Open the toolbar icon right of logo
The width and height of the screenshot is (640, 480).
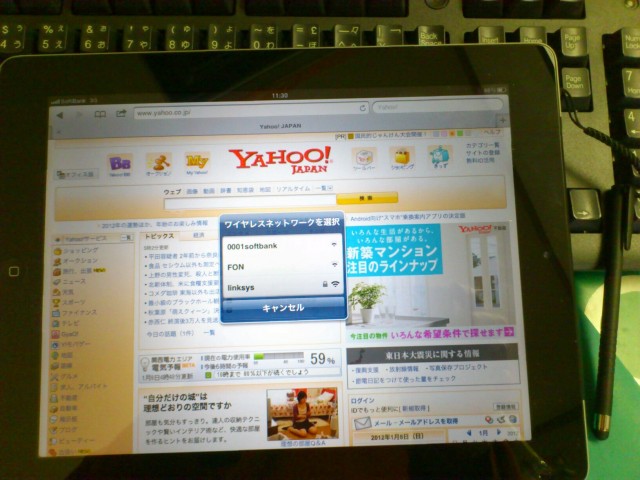[x=363, y=158]
